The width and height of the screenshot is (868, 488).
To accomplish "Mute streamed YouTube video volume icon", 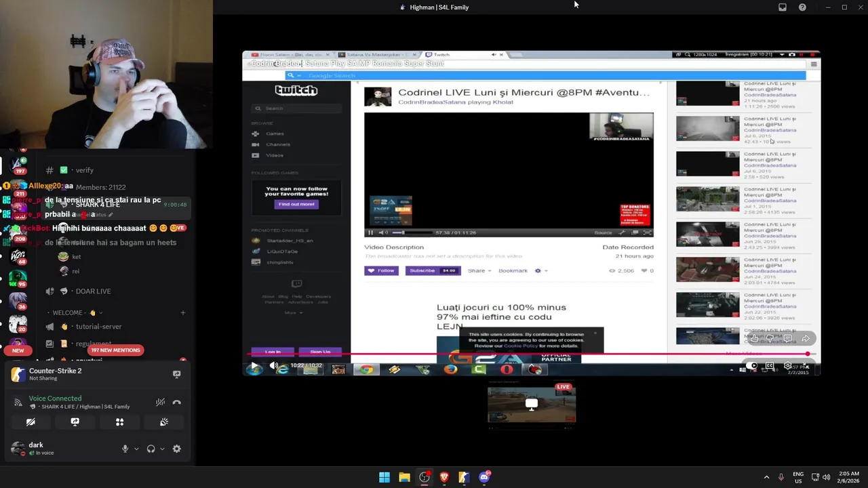I will tap(273, 366).
